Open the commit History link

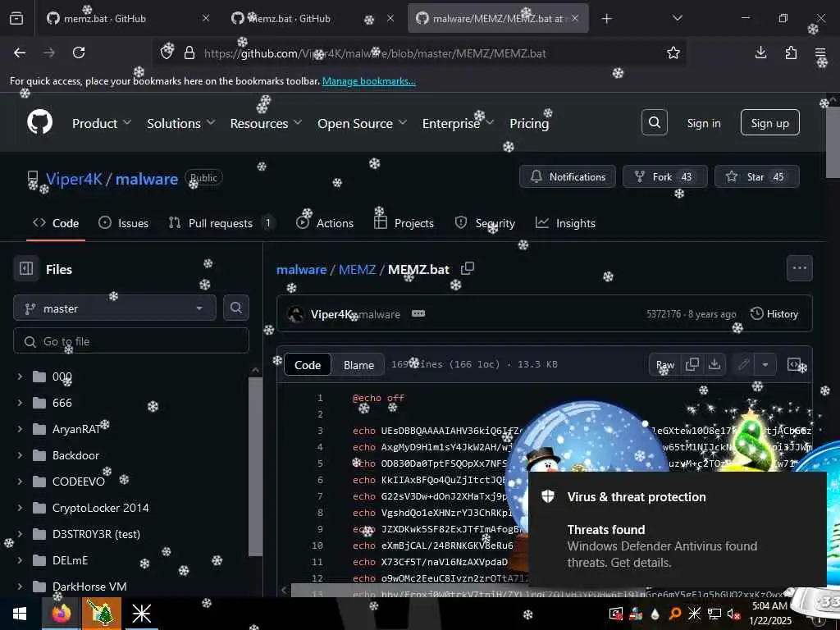774,314
